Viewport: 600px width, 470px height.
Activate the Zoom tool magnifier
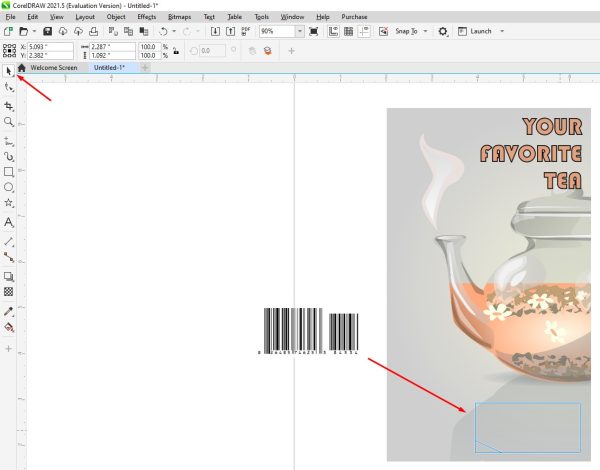(9, 122)
